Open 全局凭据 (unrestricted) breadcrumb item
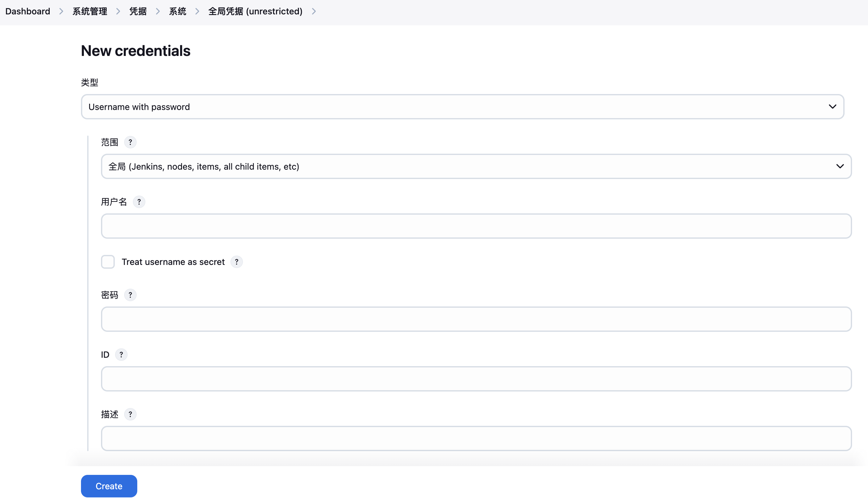868x498 pixels. (x=255, y=11)
